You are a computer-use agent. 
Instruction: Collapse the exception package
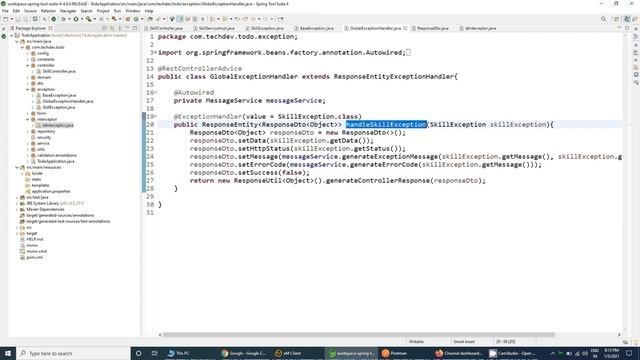coord(28,89)
